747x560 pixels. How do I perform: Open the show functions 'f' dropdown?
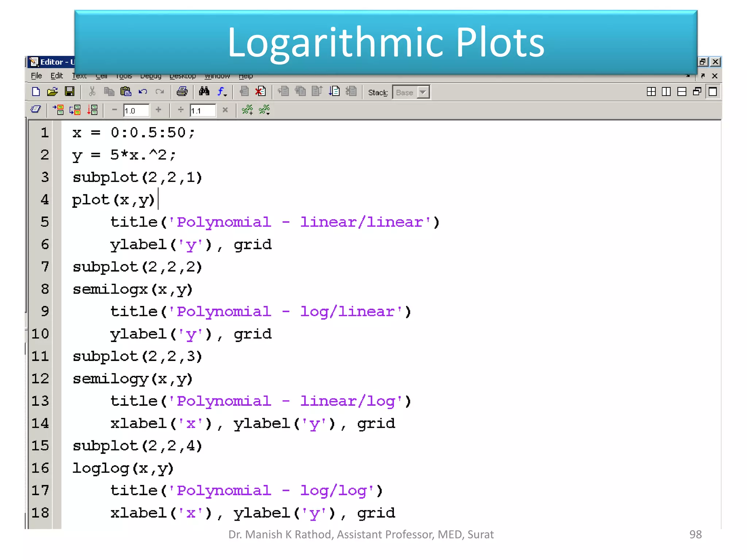pyautogui.click(x=222, y=92)
